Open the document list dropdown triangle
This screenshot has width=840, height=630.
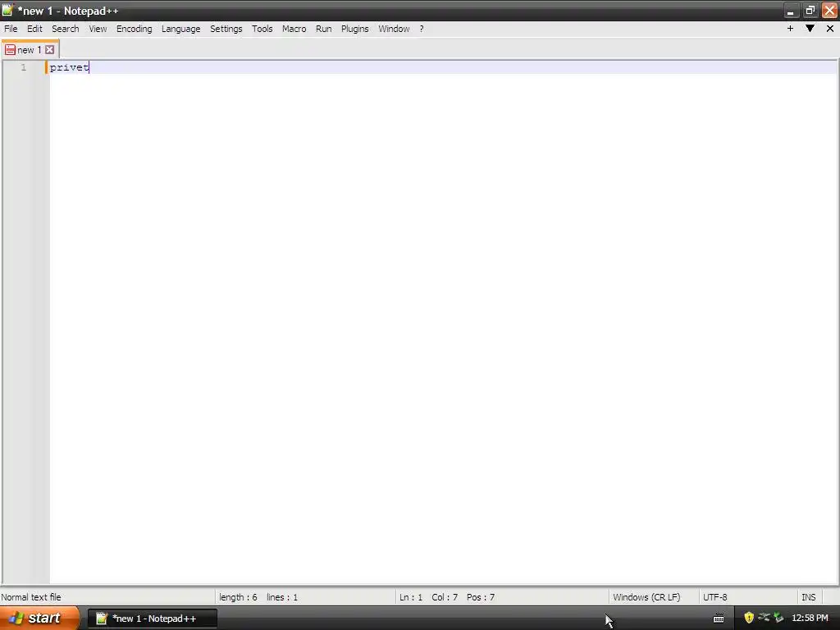coord(810,29)
